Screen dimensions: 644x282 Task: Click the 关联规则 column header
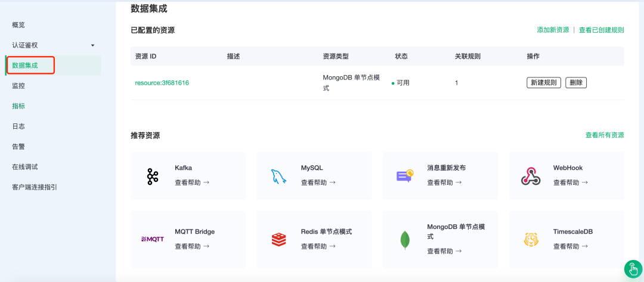[x=468, y=56]
